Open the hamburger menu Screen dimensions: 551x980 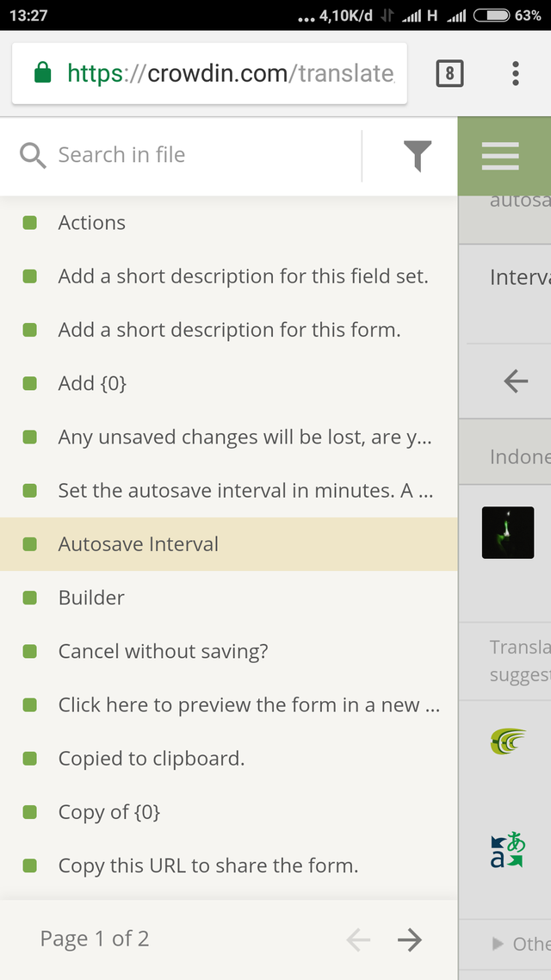pyautogui.click(x=500, y=156)
